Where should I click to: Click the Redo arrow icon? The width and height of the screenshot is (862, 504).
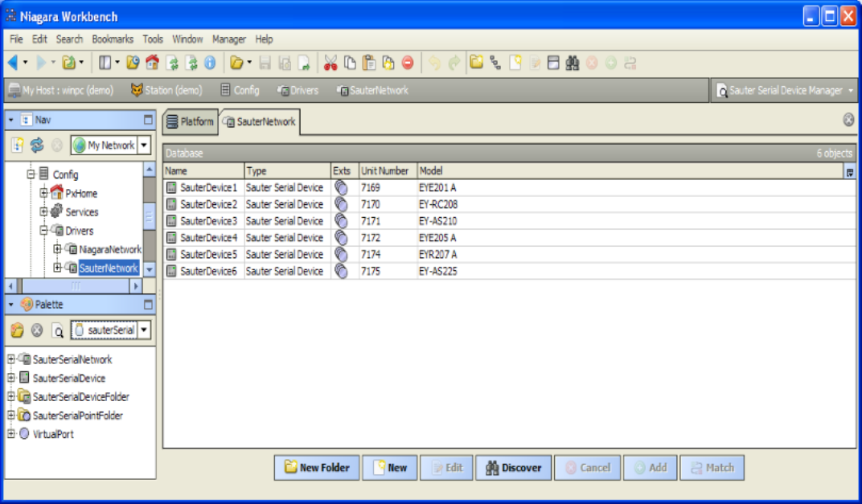[x=454, y=63]
